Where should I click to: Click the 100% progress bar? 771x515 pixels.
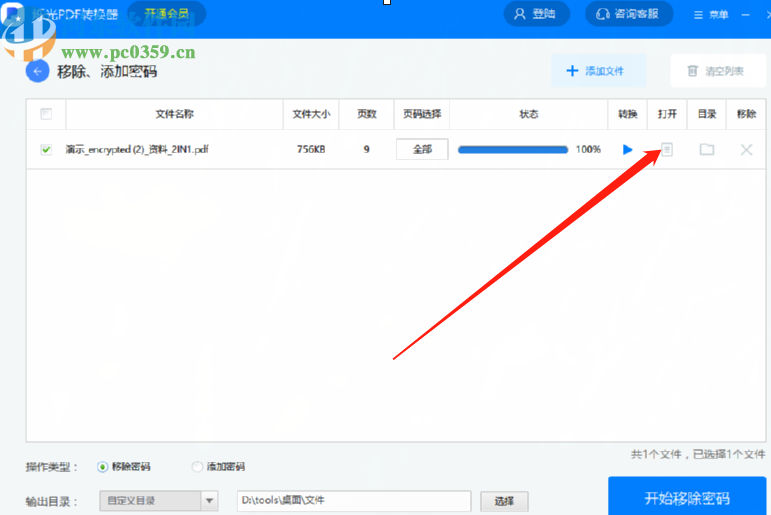point(513,150)
